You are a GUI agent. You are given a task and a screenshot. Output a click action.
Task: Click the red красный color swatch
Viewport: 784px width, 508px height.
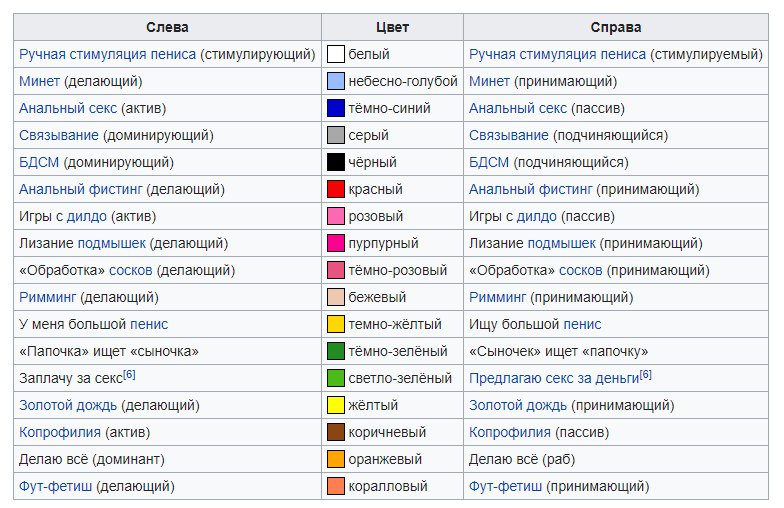click(x=336, y=189)
